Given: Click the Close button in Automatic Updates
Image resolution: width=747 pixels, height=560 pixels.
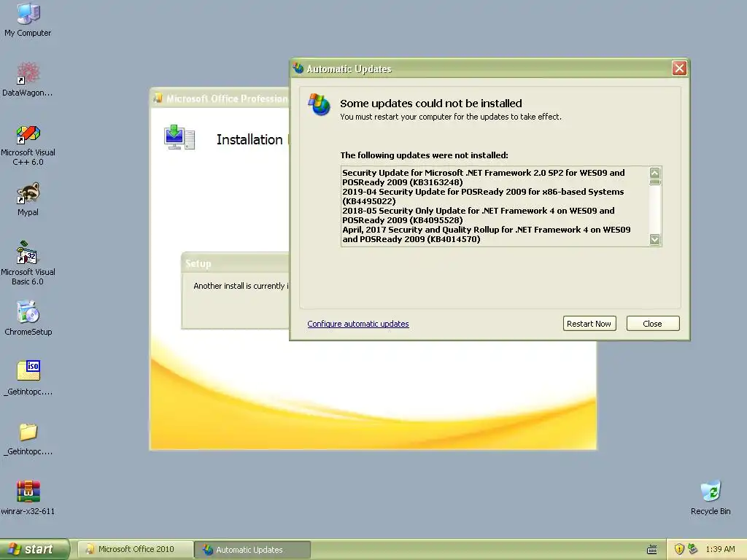Looking at the screenshot, I should (x=653, y=323).
